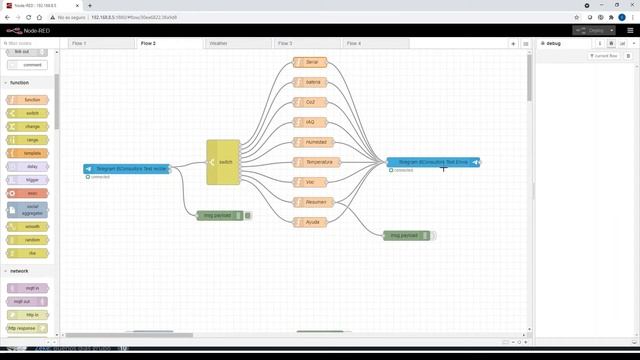Switch to the Flow 3 tab
Screen dimensions: 640x360
pyautogui.click(x=307, y=43)
